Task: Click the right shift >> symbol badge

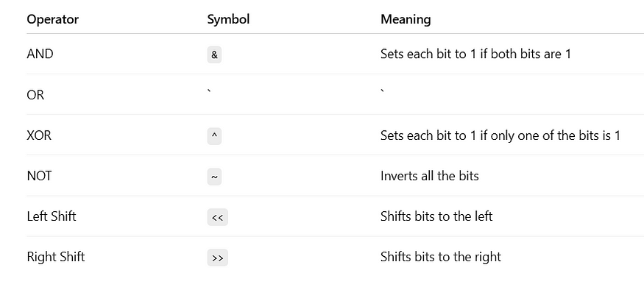Action: (217, 258)
